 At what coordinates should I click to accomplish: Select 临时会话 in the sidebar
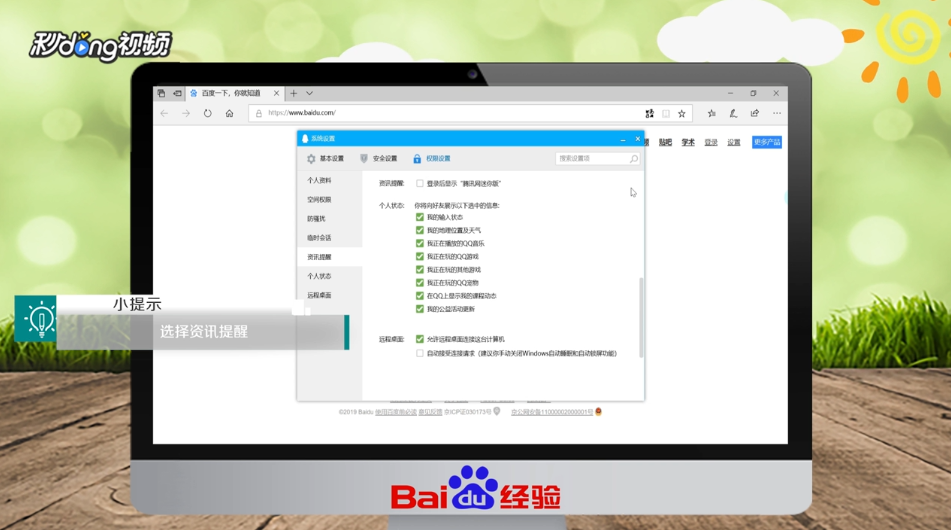coord(319,238)
